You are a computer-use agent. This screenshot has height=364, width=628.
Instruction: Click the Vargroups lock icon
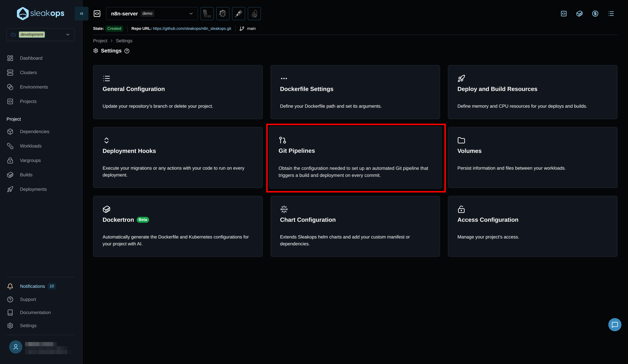pyautogui.click(x=10, y=160)
